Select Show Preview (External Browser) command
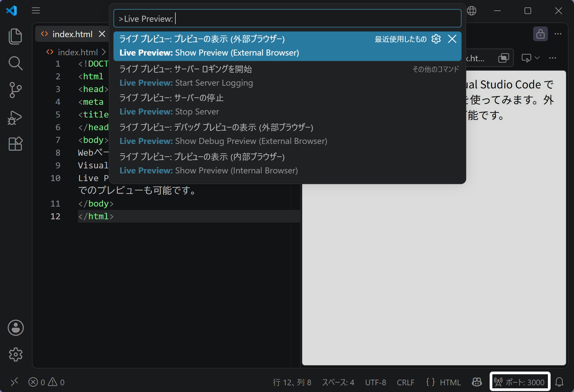The height and width of the screenshot is (392, 574). point(288,46)
